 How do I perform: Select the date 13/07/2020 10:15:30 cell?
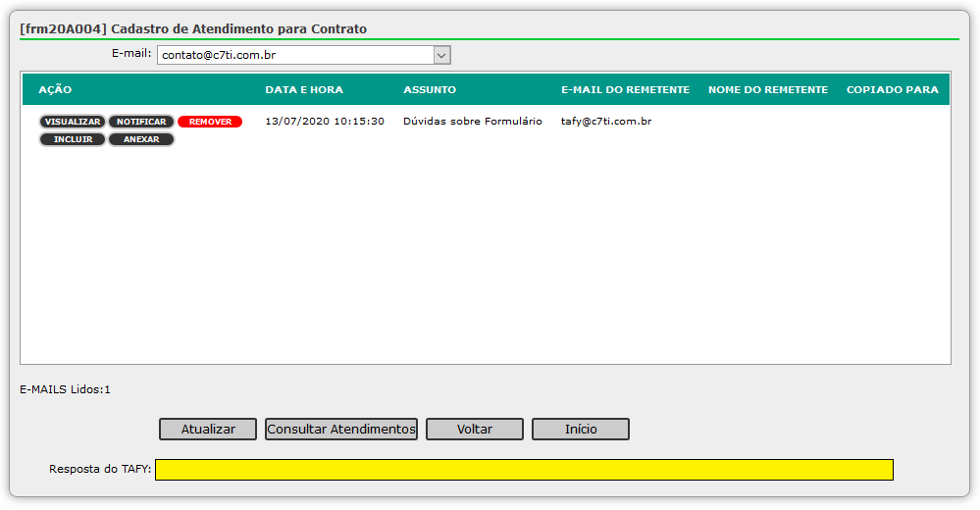click(x=325, y=122)
